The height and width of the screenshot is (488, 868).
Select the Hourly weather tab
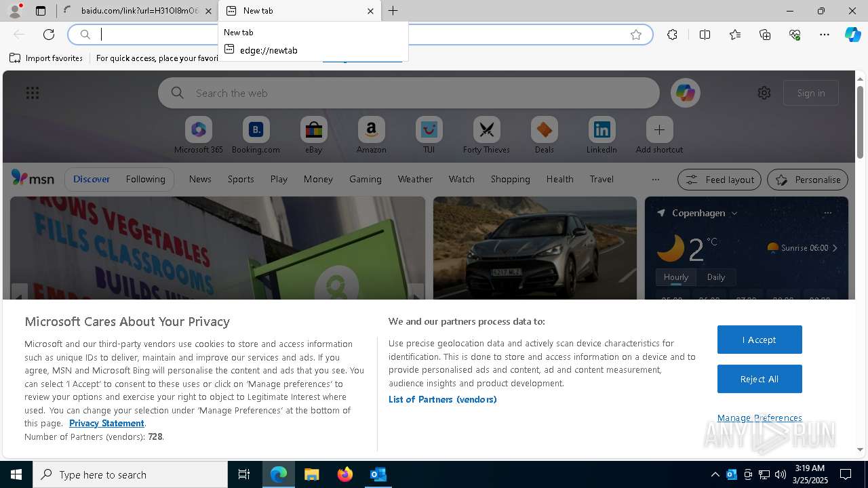point(676,277)
